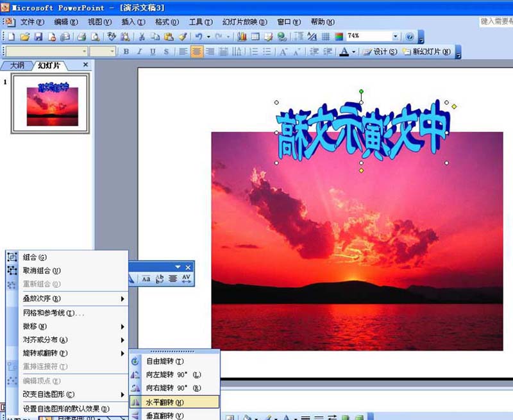Screen dimensions: 513x420
Task: Click the Print icon
Action: 81,37
